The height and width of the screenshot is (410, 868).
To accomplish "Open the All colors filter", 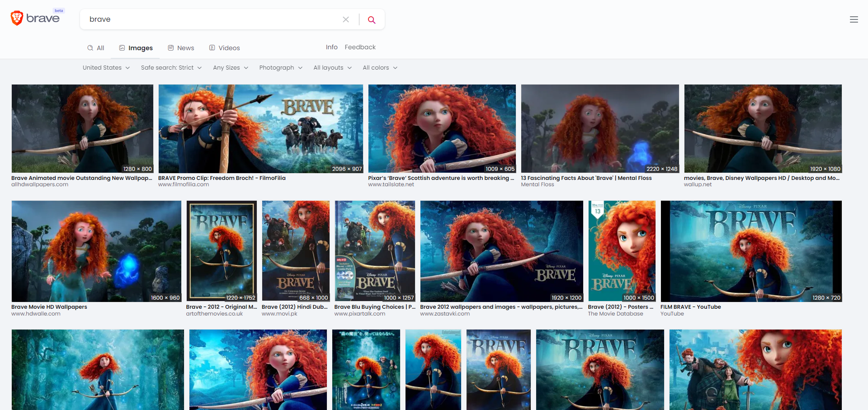I will (380, 68).
